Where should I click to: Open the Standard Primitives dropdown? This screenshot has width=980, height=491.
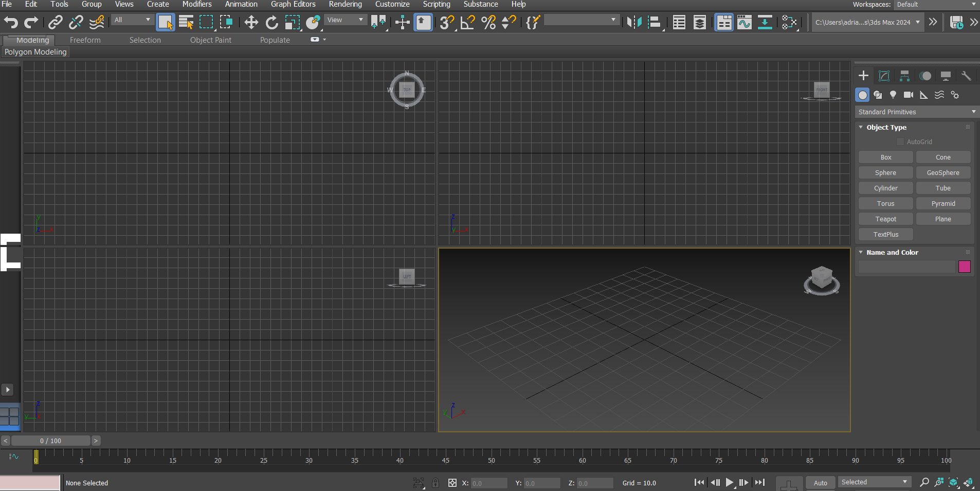tap(916, 112)
